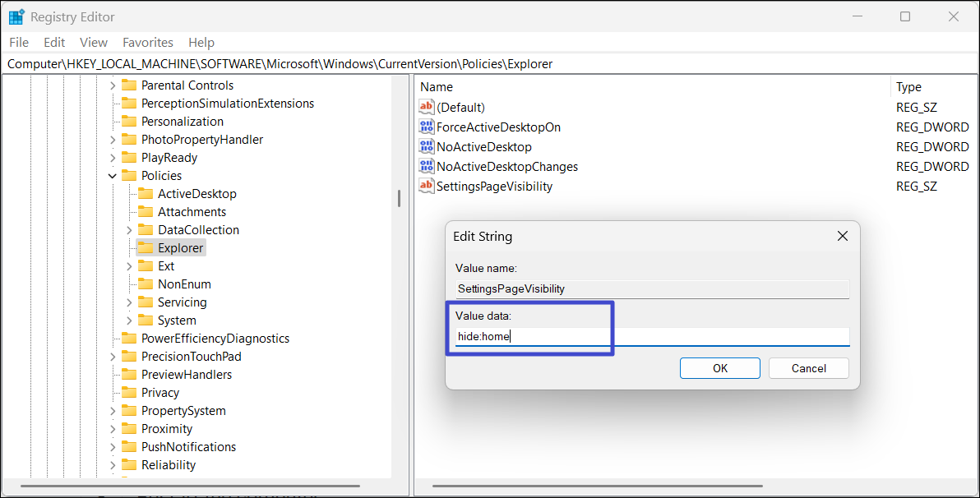The image size is (980, 498).
Task: Expand the Parental Controls key
Action: [113, 85]
